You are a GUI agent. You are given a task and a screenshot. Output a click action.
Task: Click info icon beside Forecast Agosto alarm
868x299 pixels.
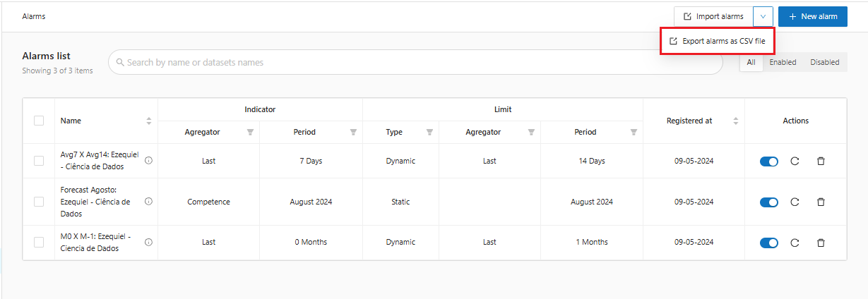(x=148, y=202)
